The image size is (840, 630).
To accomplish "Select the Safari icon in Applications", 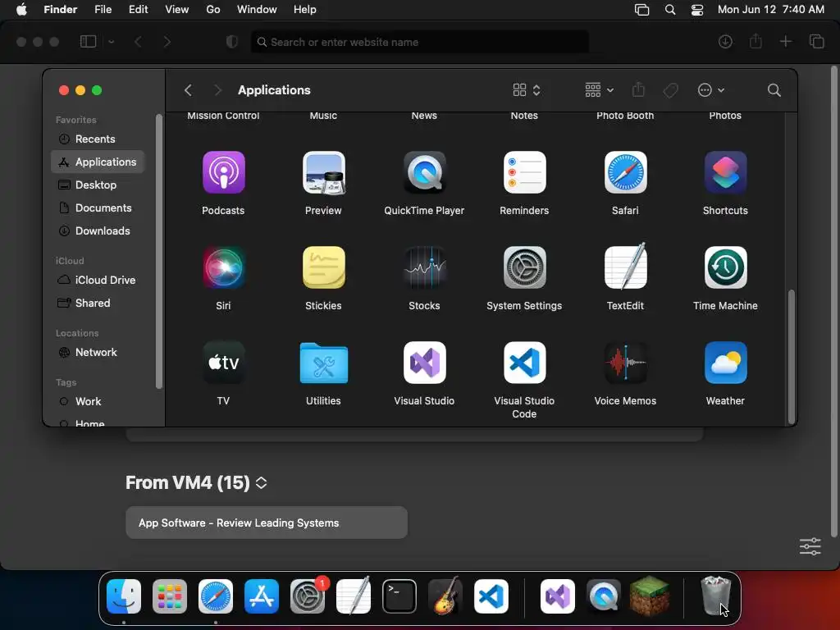I will point(625,172).
